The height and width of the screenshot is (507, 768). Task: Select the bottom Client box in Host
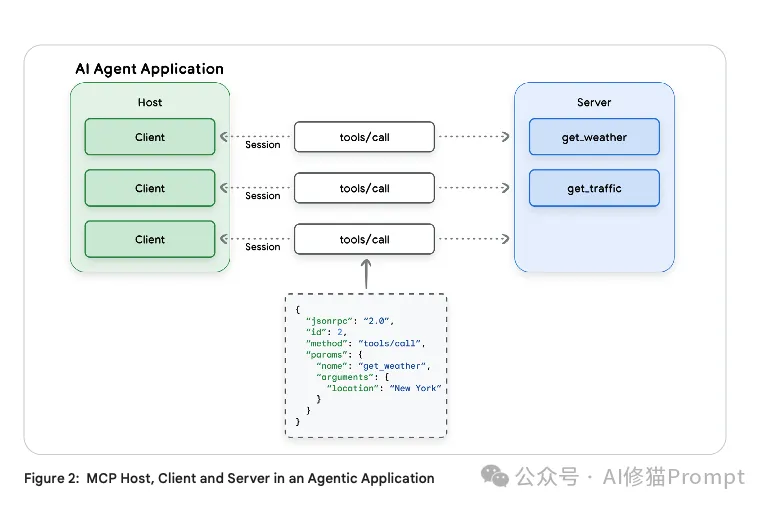pos(150,239)
